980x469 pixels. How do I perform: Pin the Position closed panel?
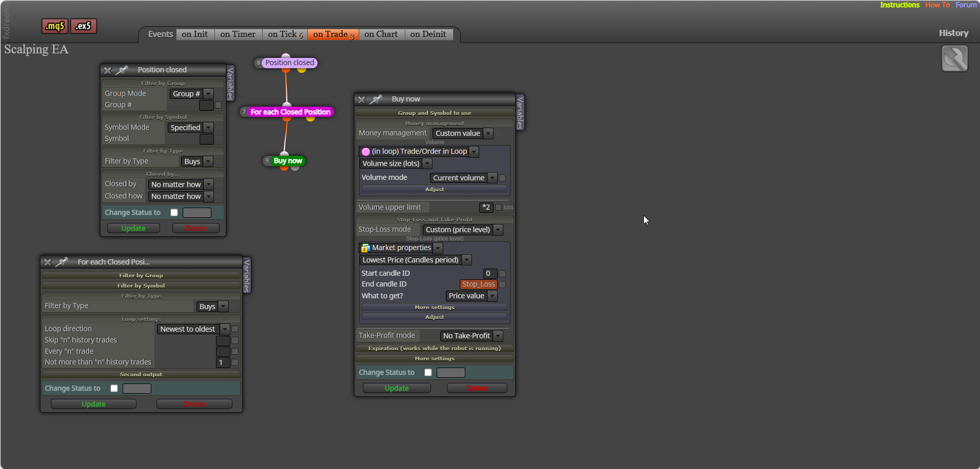[122, 70]
